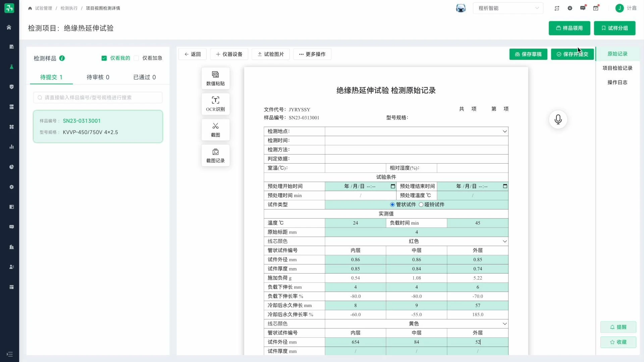Open the 截图记录 panel
This screenshot has height=362, width=644.
tap(215, 155)
